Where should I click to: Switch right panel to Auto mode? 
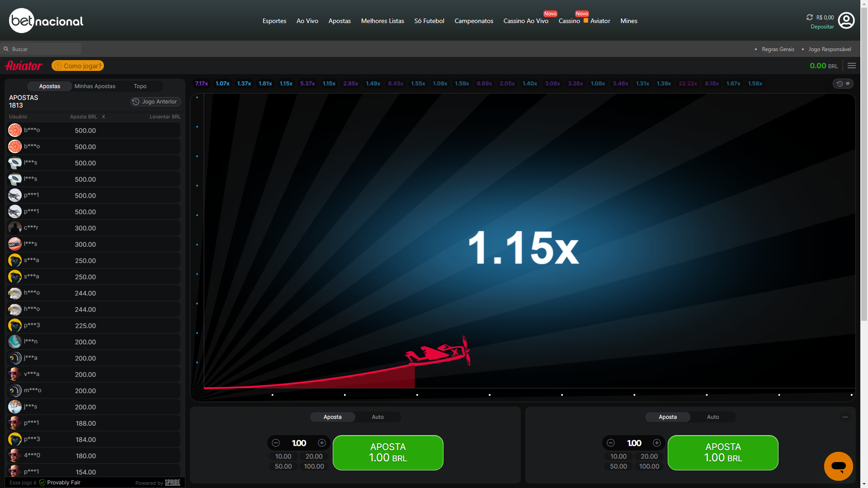click(713, 417)
